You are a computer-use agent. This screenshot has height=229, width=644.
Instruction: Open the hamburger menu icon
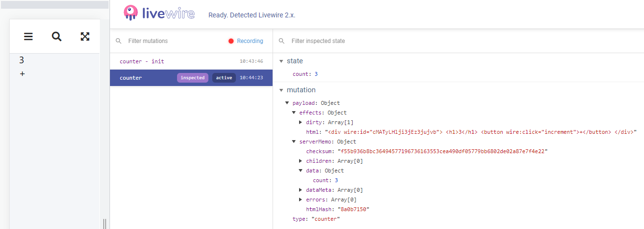(28, 36)
